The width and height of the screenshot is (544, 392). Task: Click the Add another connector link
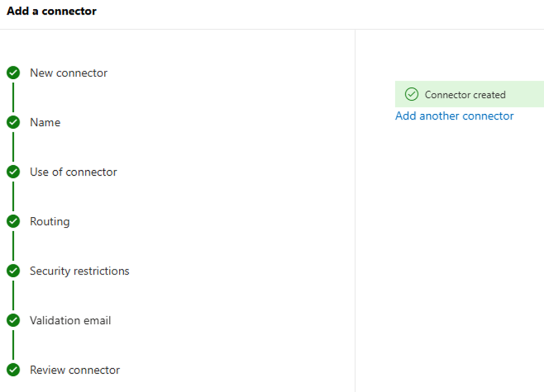[454, 116]
